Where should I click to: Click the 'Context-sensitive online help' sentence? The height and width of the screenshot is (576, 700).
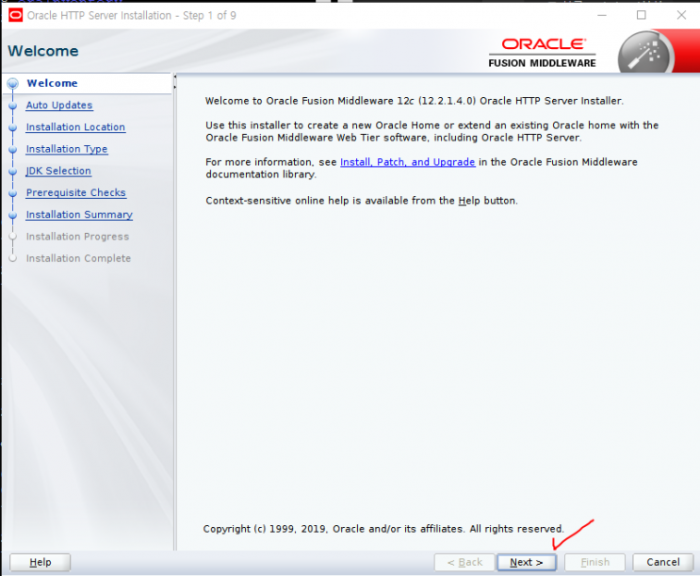(362, 200)
